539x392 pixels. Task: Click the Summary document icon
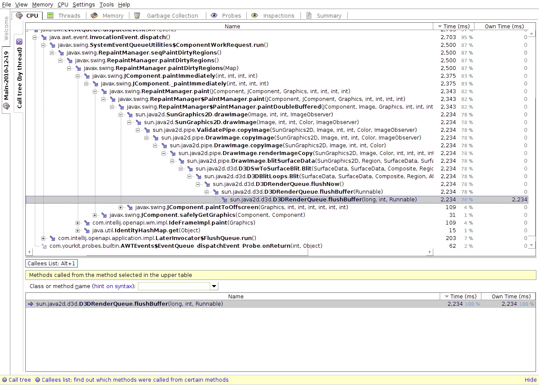click(x=309, y=15)
